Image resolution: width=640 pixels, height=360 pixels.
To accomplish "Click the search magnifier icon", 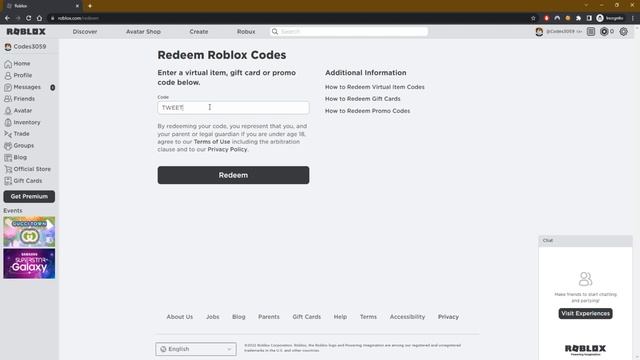I will click(x=275, y=31).
